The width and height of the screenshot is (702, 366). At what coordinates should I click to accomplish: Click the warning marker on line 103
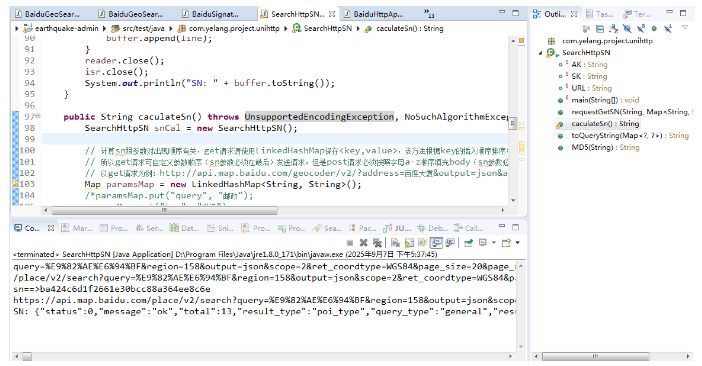[15, 184]
